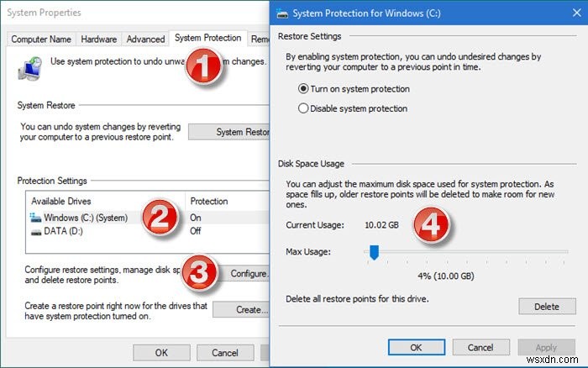Click the Max Usage slider handle

[x=374, y=251]
